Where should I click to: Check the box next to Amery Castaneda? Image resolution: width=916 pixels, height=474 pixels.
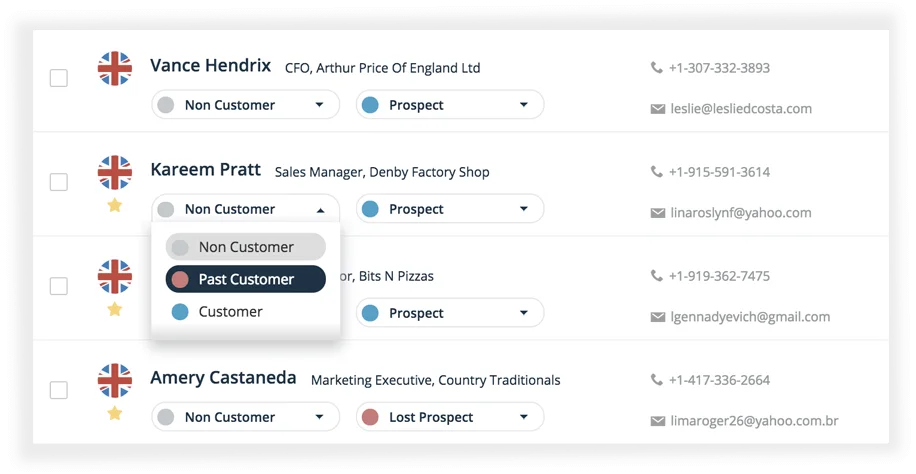pos(58,390)
